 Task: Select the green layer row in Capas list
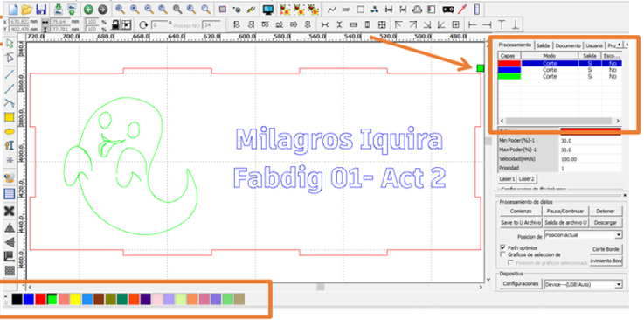click(x=560, y=76)
